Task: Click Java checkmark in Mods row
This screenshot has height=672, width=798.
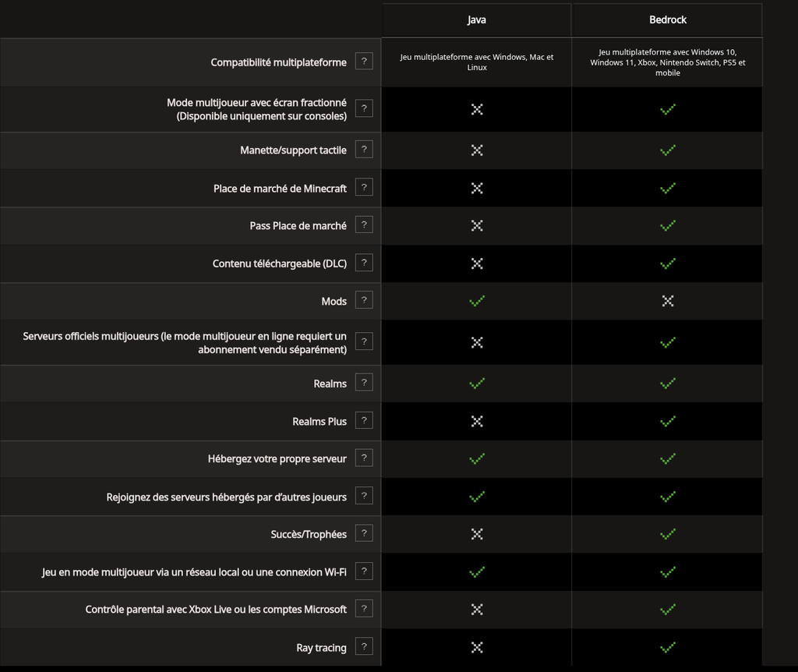Action: (477, 301)
